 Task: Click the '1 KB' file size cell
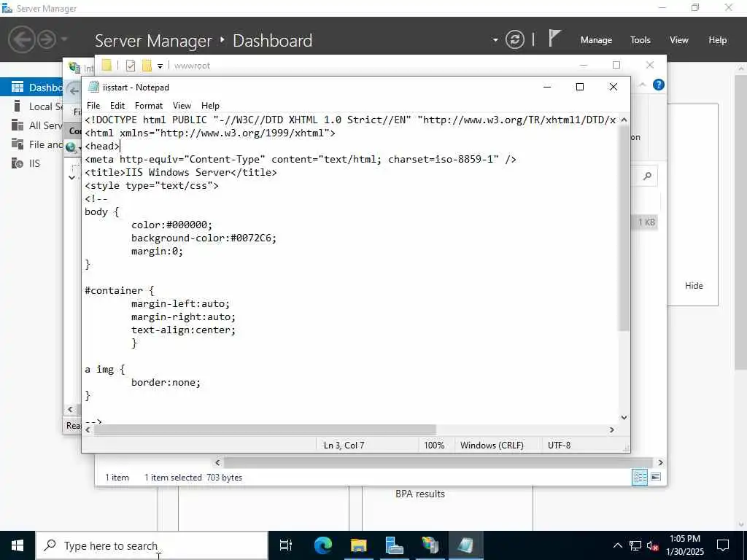[646, 222]
